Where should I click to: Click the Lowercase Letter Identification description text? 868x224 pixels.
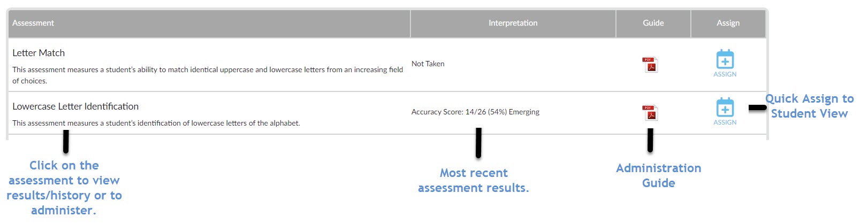pos(156,123)
